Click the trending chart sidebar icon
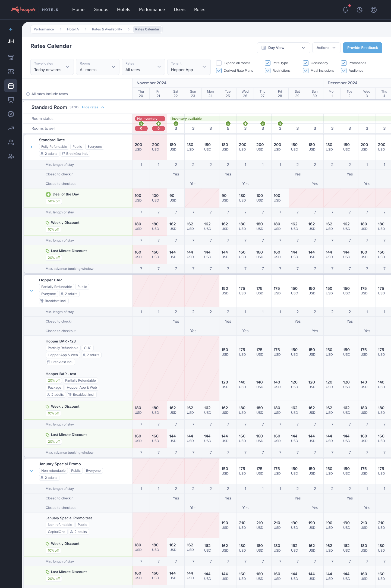This screenshot has height=588, width=391. (11, 128)
